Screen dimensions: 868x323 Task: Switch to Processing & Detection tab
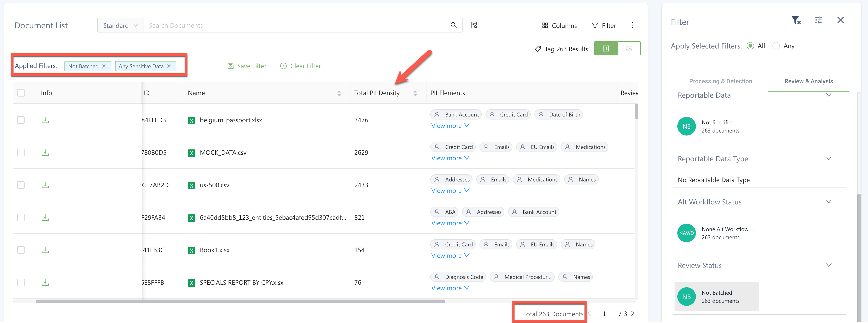pyautogui.click(x=720, y=81)
